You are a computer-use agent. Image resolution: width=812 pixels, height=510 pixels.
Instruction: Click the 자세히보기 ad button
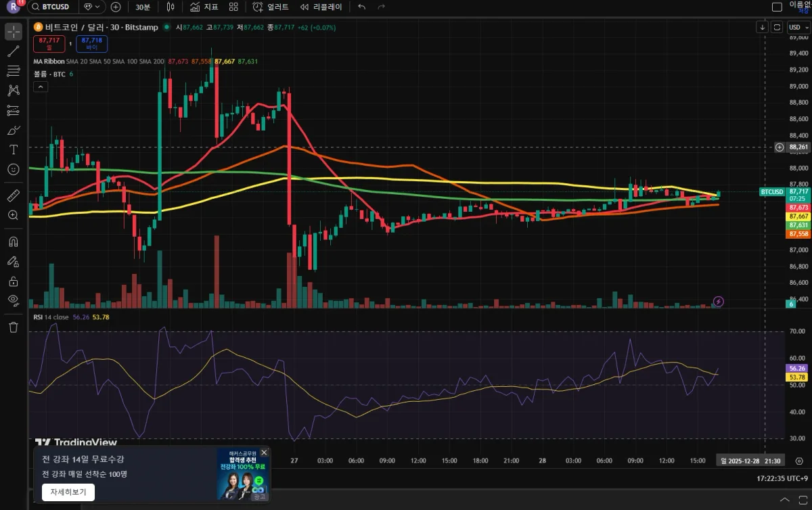point(68,492)
